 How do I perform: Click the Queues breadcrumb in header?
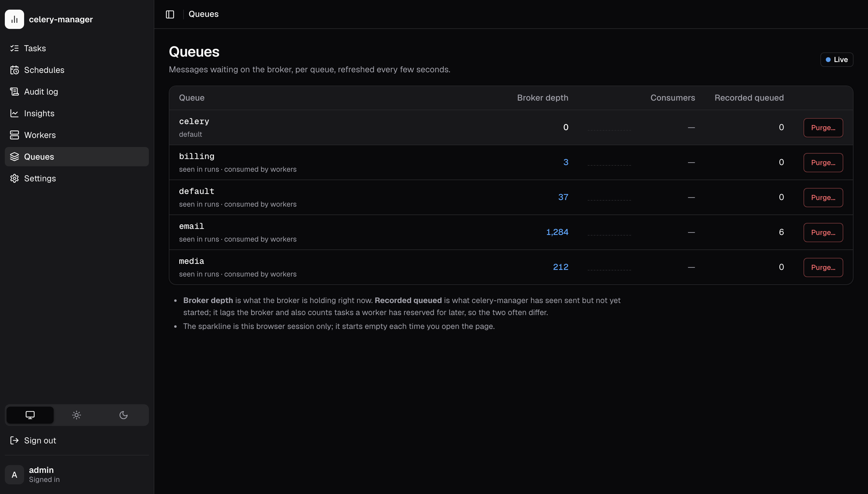point(203,14)
